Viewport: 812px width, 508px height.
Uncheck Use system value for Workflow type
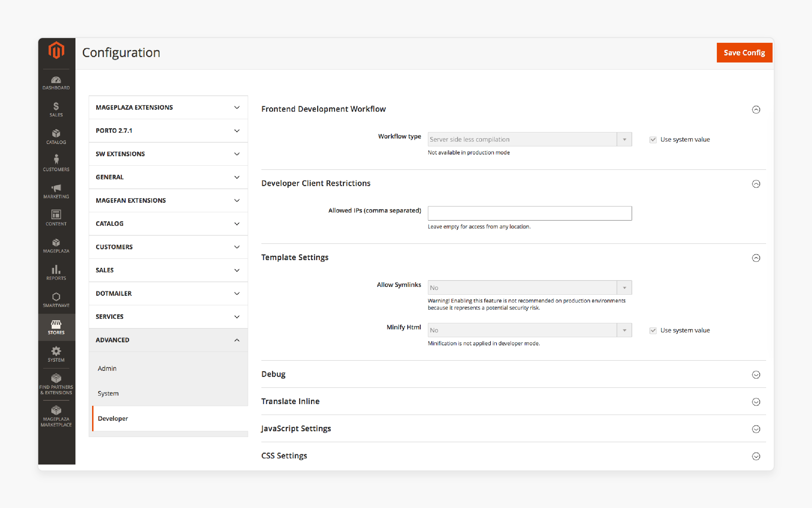[x=653, y=140]
